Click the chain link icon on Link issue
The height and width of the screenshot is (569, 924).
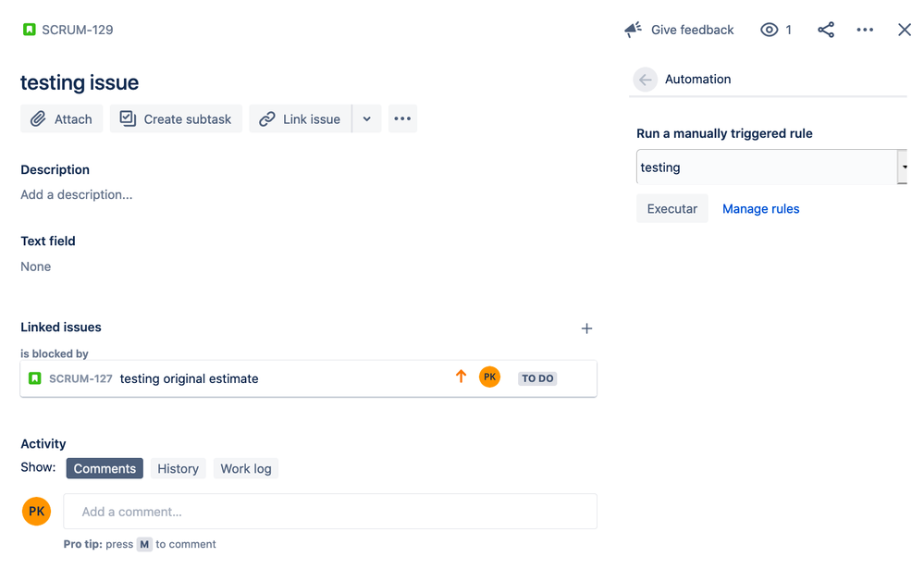(267, 118)
